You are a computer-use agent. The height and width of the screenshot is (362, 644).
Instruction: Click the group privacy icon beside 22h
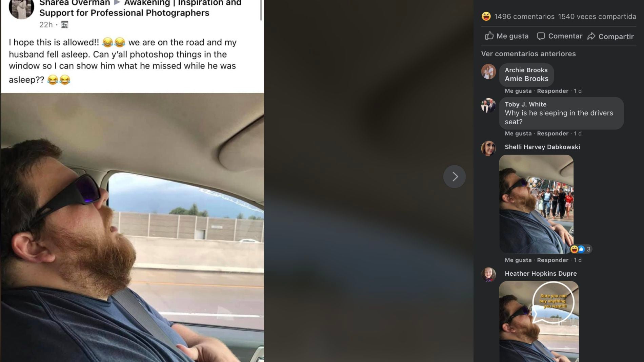pos(64,24)
